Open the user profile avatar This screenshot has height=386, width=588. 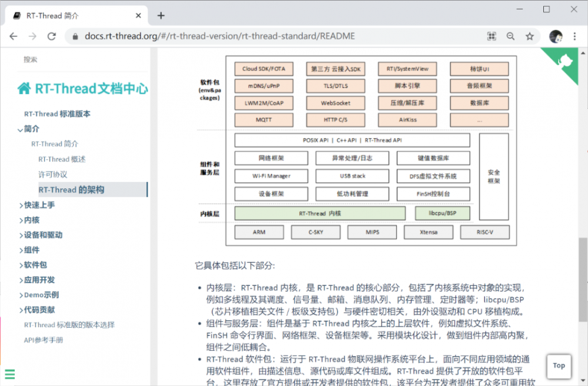[x=556, y=36]
